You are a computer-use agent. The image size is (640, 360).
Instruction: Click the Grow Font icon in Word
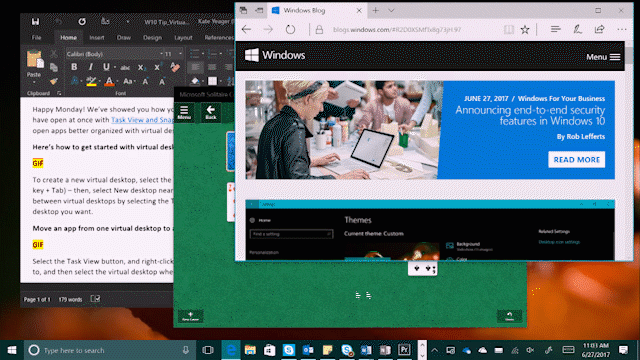[x=145, y=82]
